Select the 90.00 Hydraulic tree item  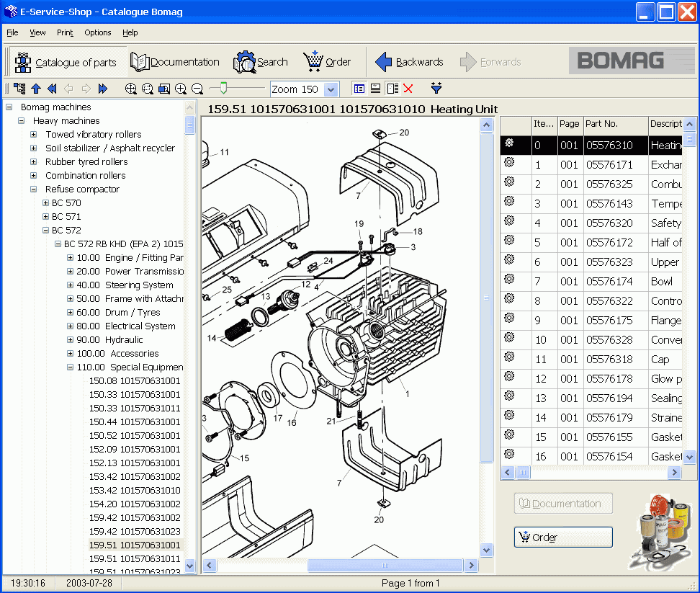[x=109, y=340]
